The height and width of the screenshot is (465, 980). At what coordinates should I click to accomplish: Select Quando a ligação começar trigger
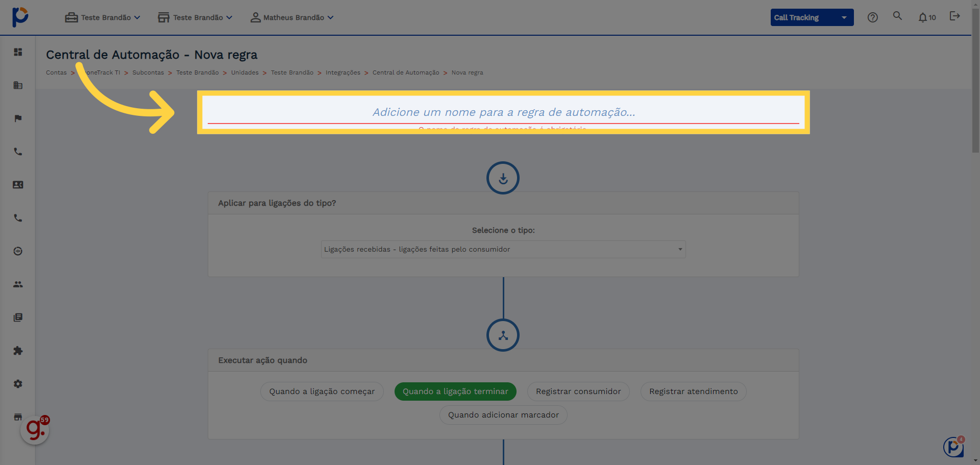point(322,391)
